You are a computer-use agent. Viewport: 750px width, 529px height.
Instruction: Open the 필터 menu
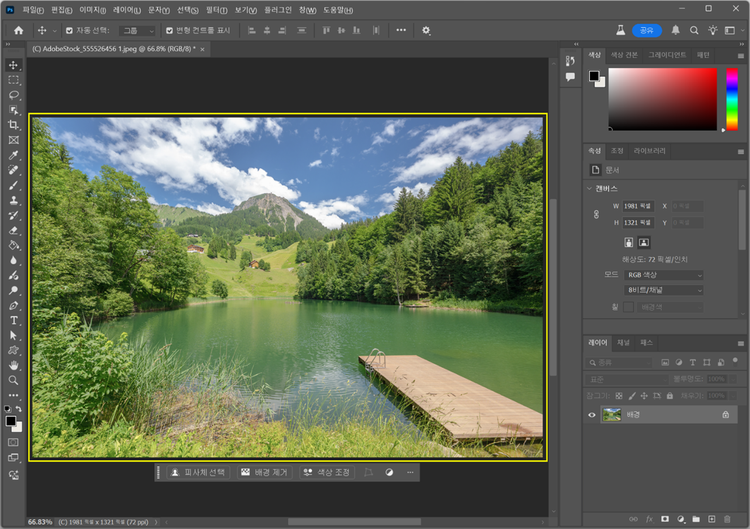pyautogui.click(x=216, y=10)
